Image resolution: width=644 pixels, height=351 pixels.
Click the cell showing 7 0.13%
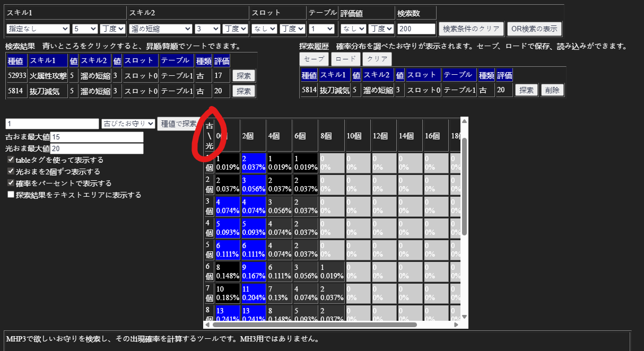280,293
